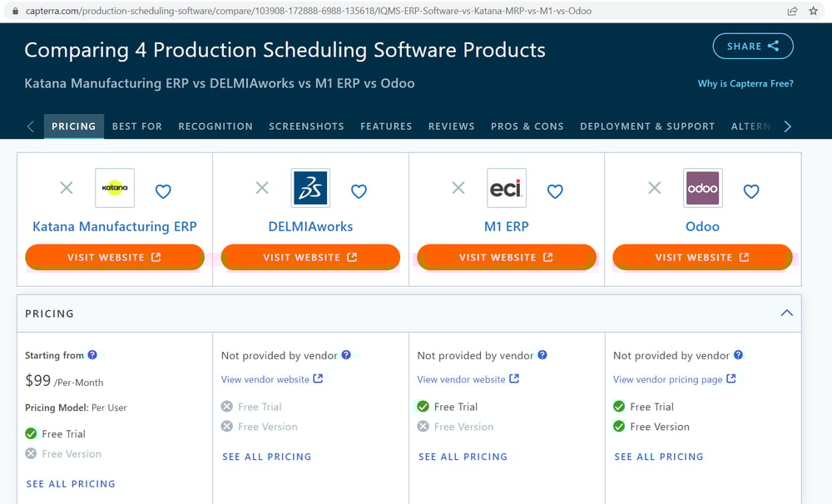Click the heart icon for DELMIAworks
This screenshot has width=832, height=504.
coord(359,191)
